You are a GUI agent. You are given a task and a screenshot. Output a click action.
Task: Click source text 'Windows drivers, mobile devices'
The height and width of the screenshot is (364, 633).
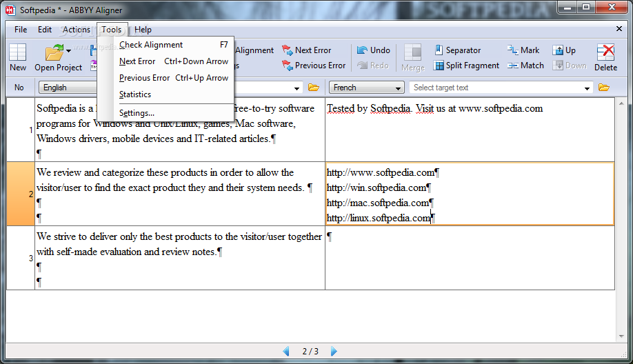[105, 139]
